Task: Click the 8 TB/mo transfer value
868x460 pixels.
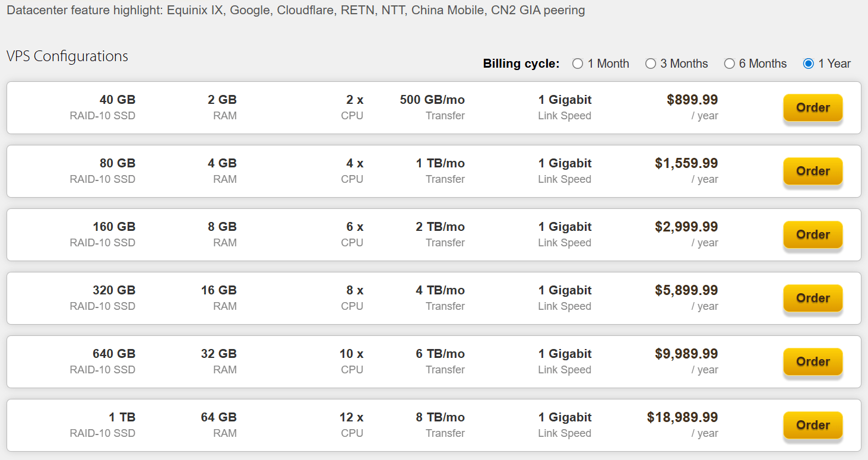Action: coord(440,417)
